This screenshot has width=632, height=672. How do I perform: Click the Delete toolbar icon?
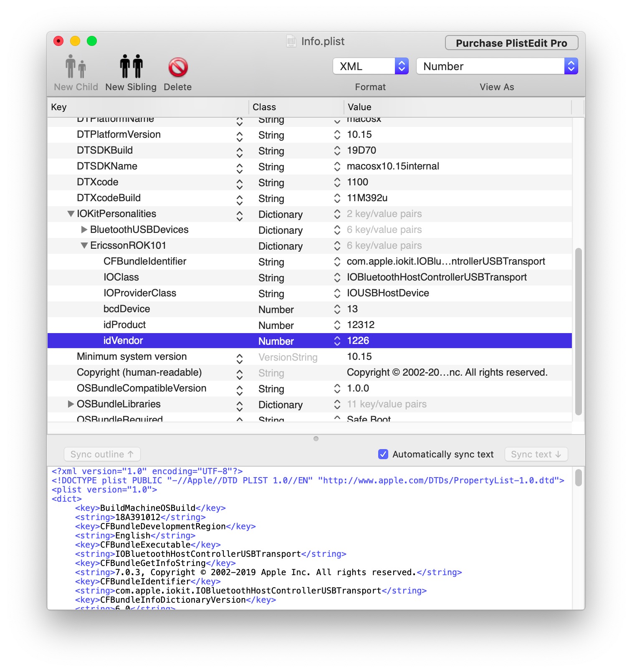178,67
